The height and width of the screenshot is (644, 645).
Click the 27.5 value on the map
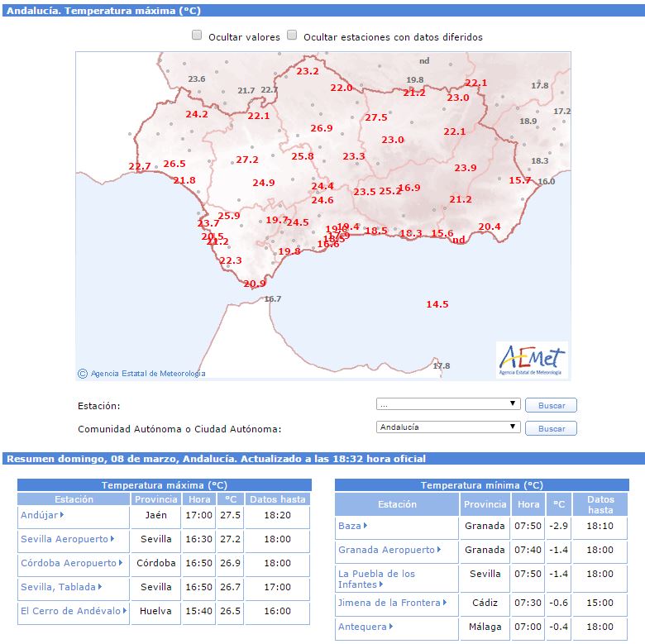(x=376, y=117)
